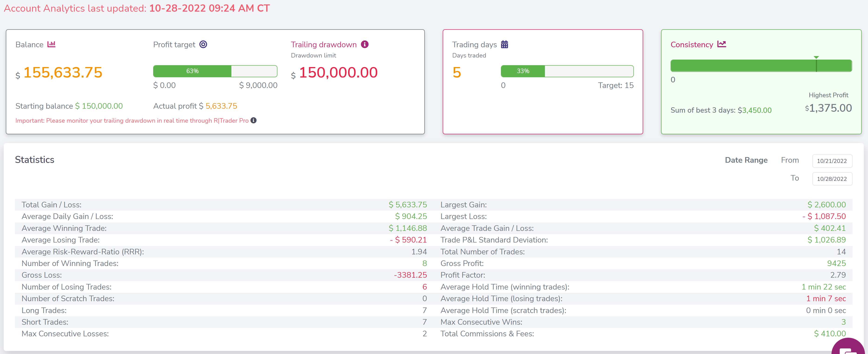The width and height of the screenshot is (868, 354).
Task: Click the green Consistency progress bar
Action: pyautogui.click(x=761, y=66)
